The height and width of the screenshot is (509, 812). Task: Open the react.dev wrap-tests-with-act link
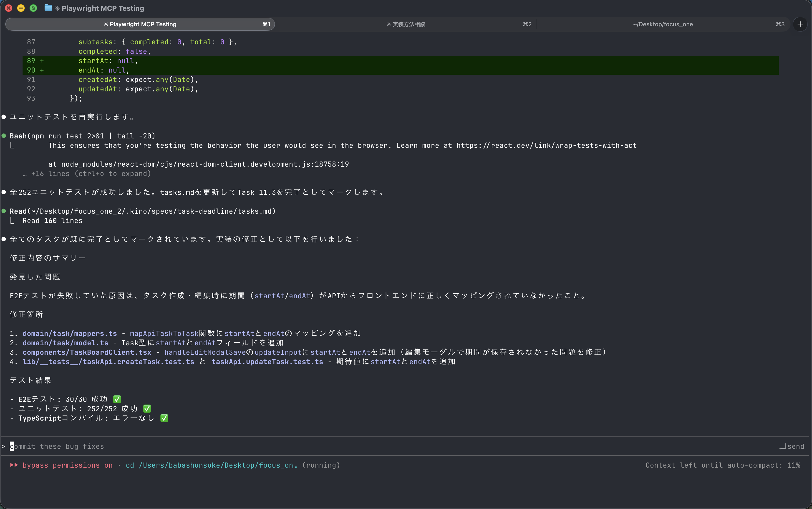pyautogui.click(x=546, y=145)
